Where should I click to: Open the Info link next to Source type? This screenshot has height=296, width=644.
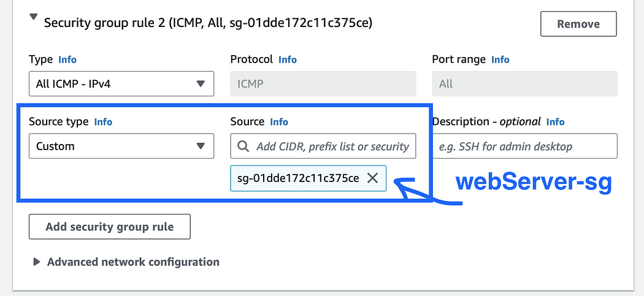pos(103,122)
